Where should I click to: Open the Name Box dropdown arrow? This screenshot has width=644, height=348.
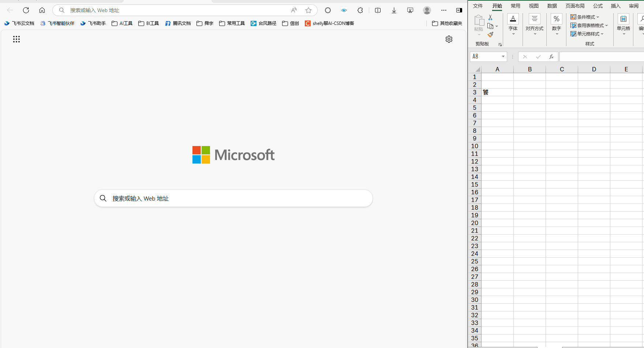pos(503,56)
